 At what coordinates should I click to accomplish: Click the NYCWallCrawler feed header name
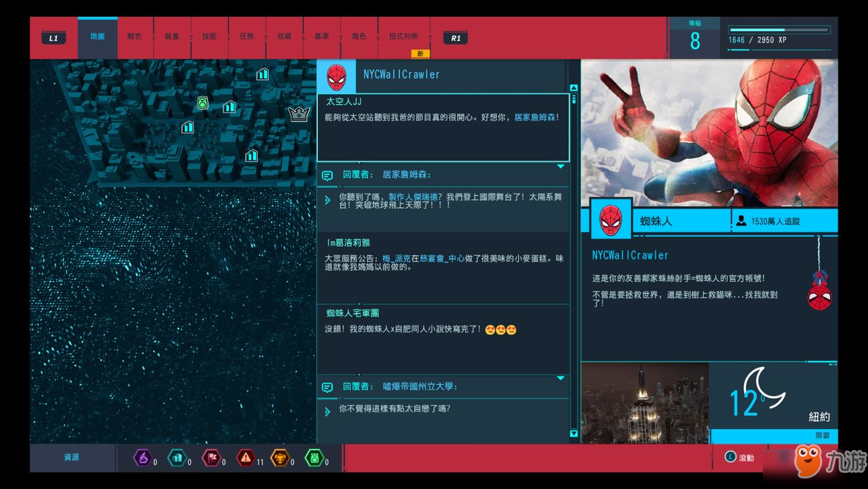click(402, 74)
